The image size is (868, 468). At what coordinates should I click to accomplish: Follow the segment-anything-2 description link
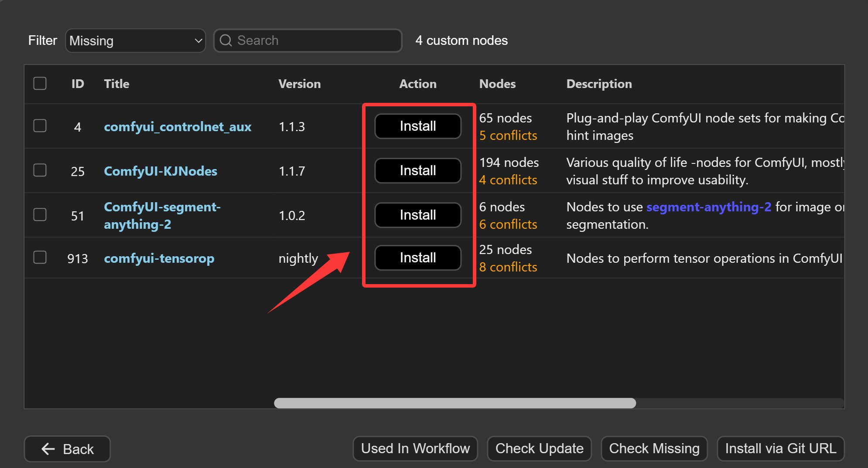[708, 207]
